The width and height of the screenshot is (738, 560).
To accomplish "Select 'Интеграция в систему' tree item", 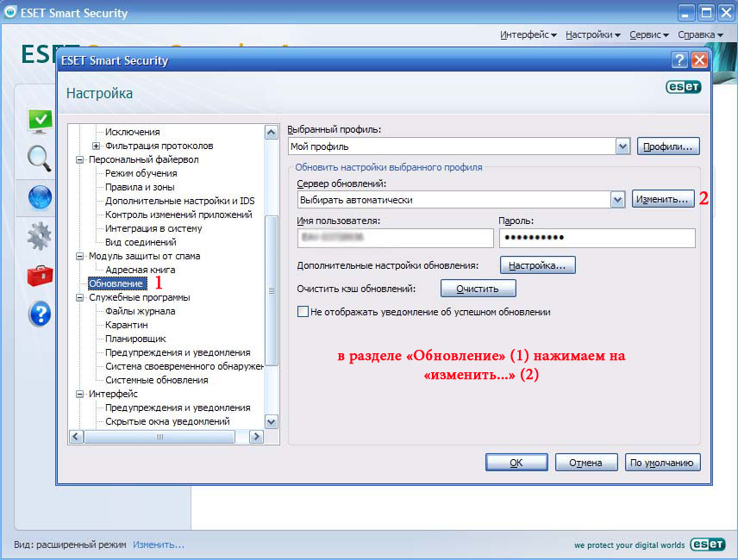I will click(x=153, y=228).
